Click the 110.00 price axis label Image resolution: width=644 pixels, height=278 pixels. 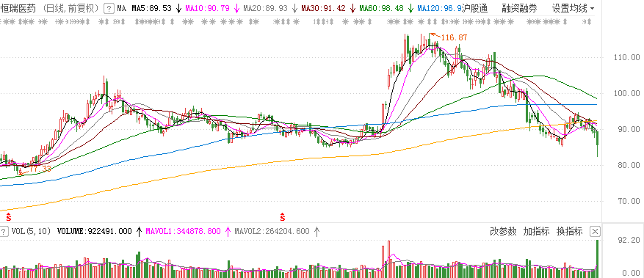tap(628, 57)
